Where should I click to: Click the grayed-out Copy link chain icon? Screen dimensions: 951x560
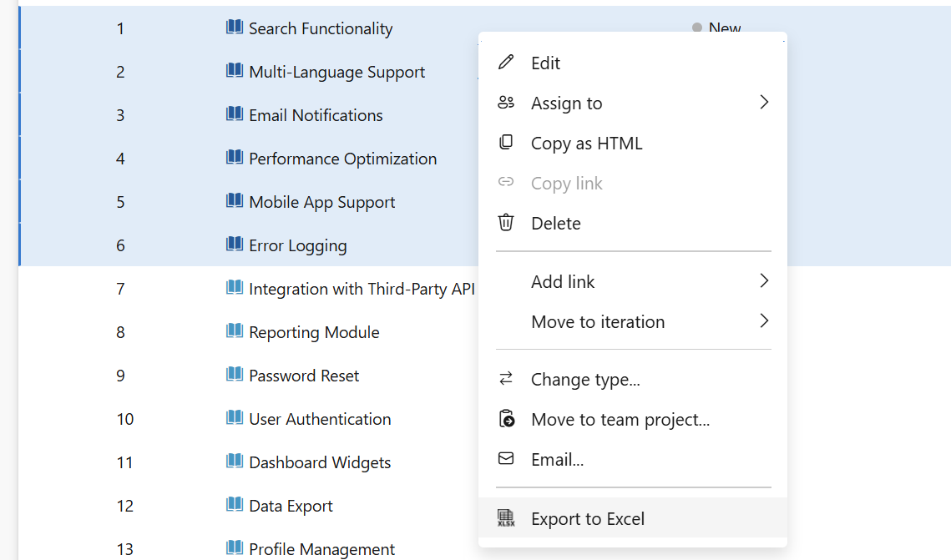pos(506,182)
